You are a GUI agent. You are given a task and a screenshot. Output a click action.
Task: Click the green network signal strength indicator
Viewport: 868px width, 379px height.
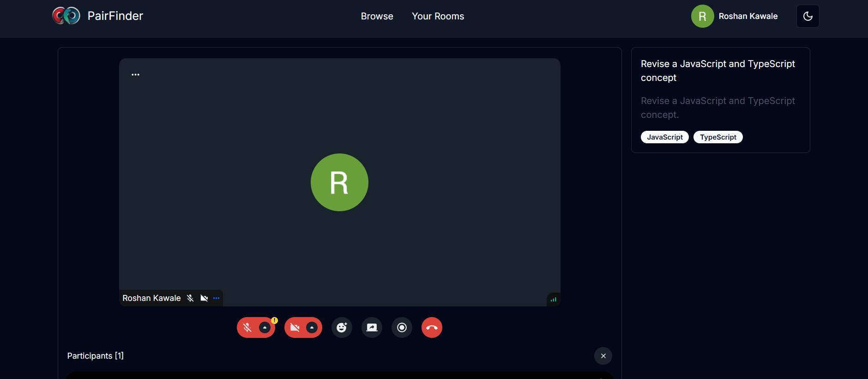click(553, 300)
